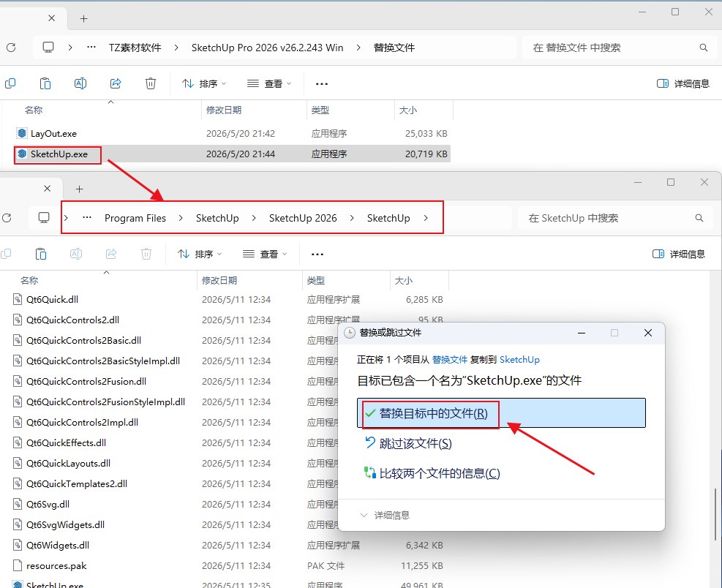Toggle 详细信息 pane in the Program Files window

click(679, 254)
